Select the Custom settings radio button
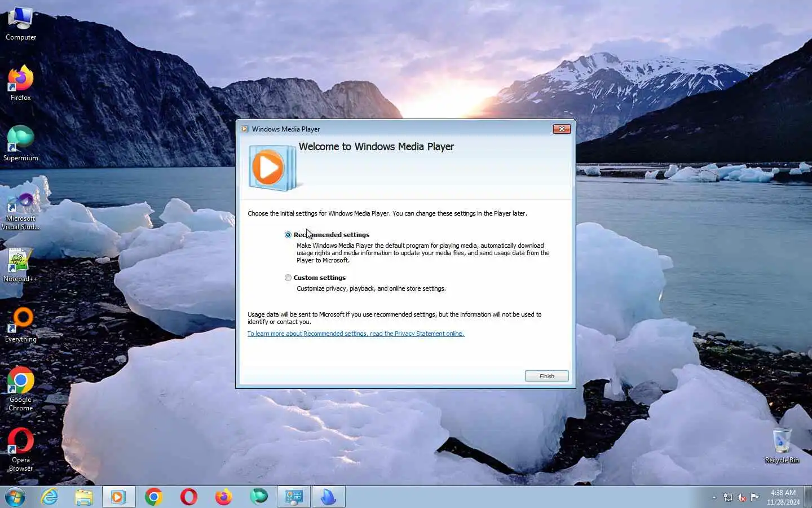Screen dimensions: 812x508 coord(288,278)
